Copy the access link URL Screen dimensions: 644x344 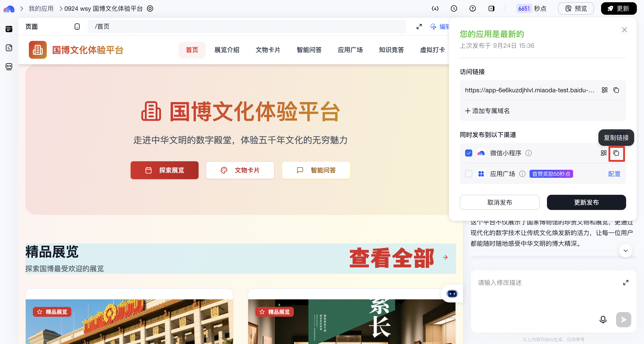tap(616, 90)
